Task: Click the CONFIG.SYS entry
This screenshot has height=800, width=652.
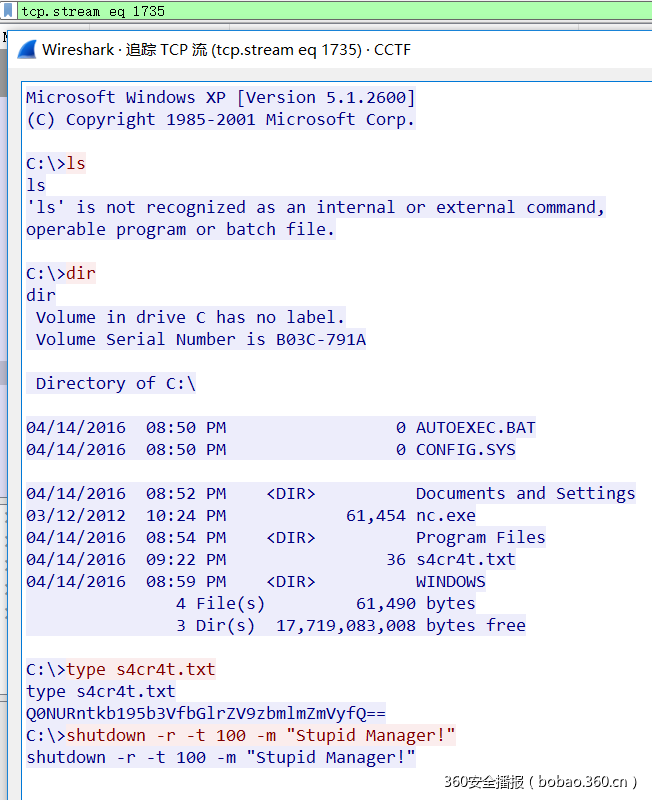Action: click(x=271, y=449)
